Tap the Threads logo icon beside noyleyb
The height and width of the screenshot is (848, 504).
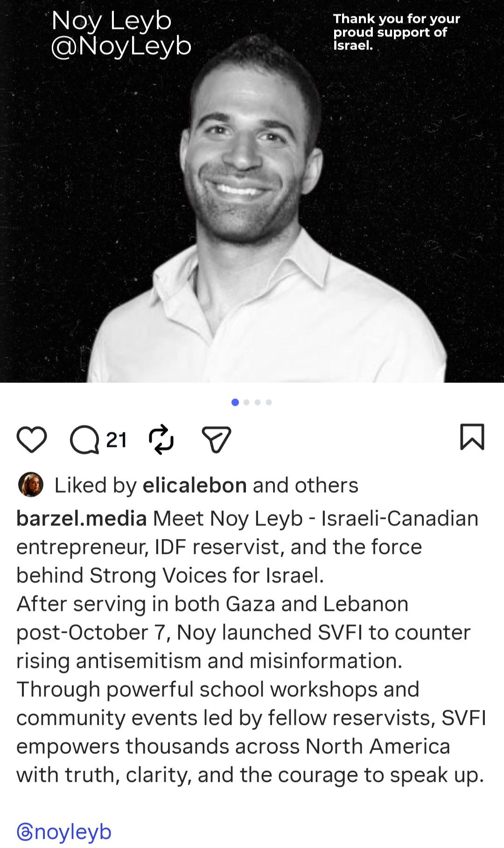click(x=24, y=832)
